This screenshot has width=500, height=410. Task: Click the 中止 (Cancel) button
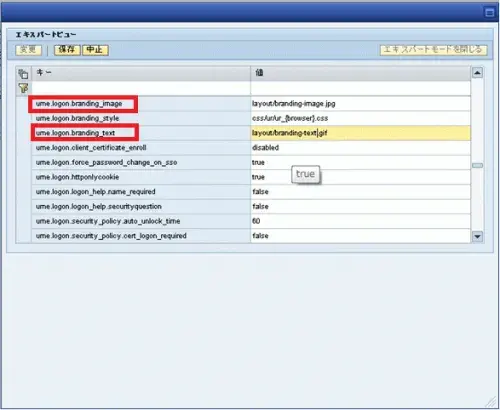(x=95, y=50)
